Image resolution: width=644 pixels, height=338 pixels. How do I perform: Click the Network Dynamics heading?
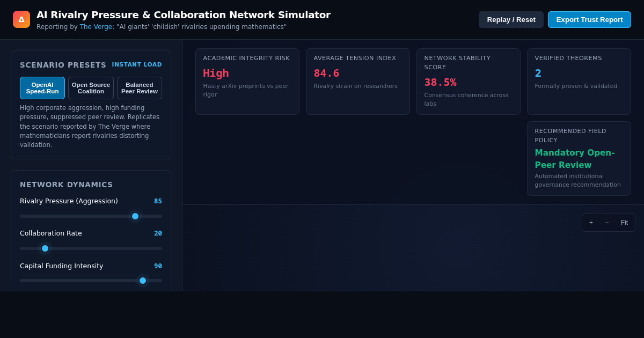pyautogui.click(x=67, y=185)
